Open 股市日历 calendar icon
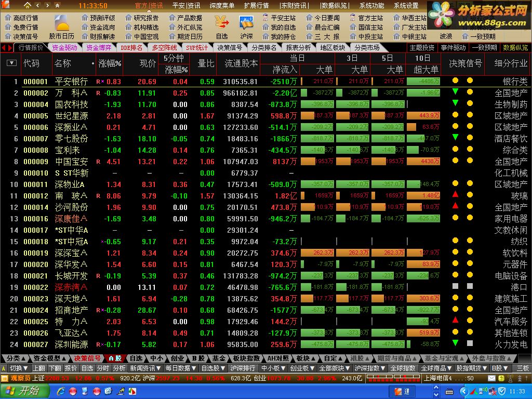 tap(61, 28)
